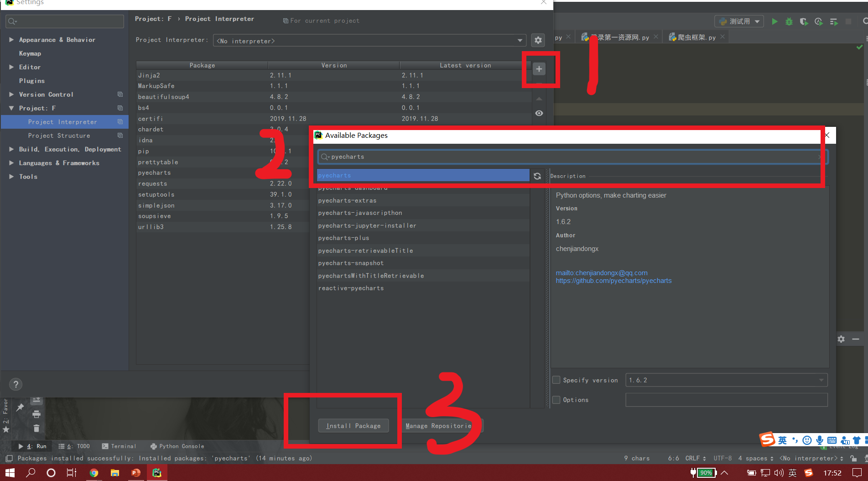Open the interpreter gear settings icon
The image size is (868, 481).
[x=538, y=40]
